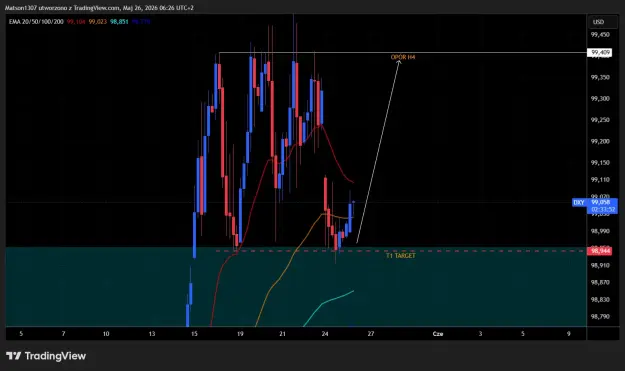Image resolution: width=625 pixels, height=371 pixels.
Task: Open the USD currency selector
Action: 603,22
